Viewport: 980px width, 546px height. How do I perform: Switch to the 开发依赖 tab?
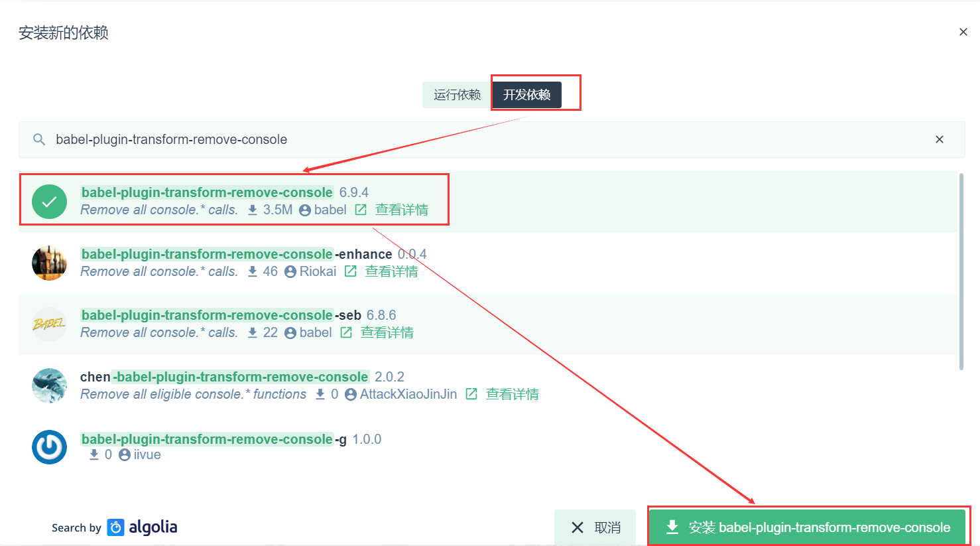tap(526, 95)
